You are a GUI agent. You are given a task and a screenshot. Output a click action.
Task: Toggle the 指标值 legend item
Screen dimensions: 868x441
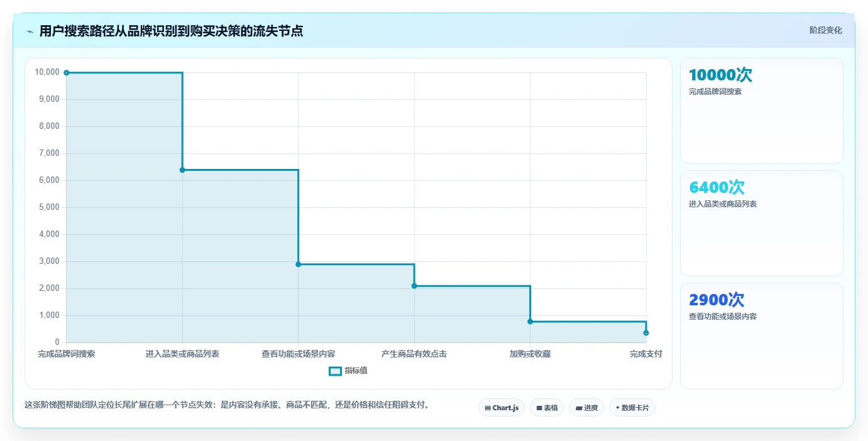(x=348, y=371)
